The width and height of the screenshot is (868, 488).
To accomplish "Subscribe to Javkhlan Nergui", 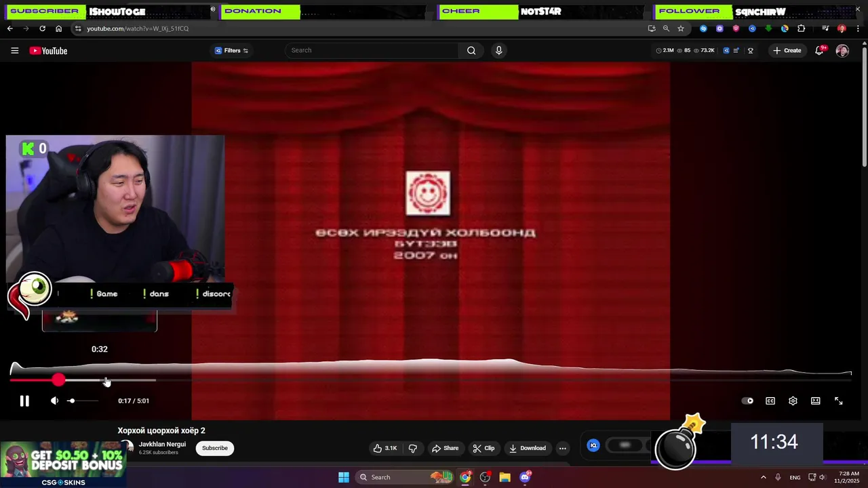I will (214, 448).
